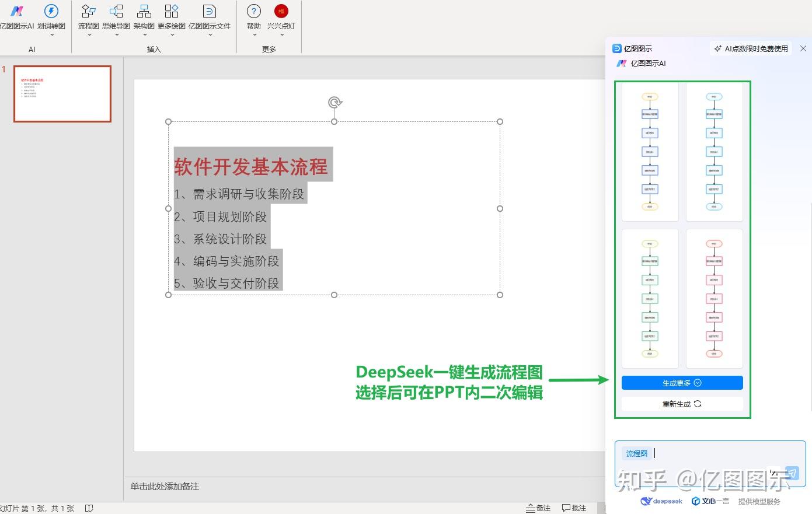Click the 文心一言 model logo

point(710,501)
